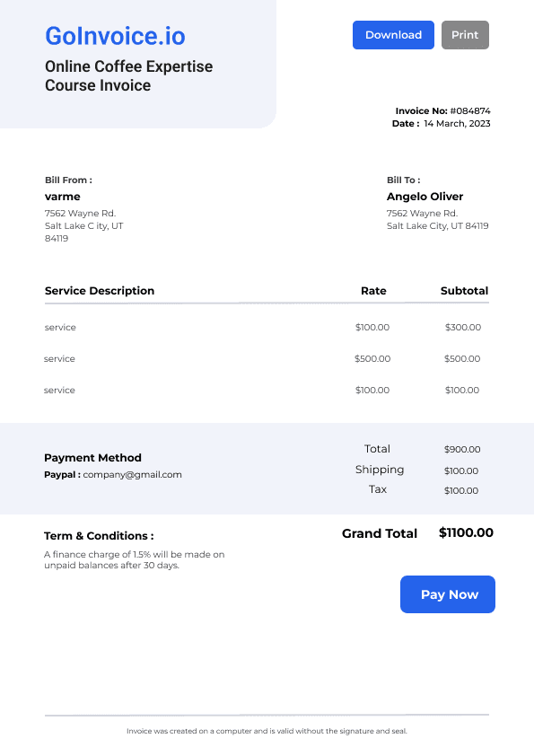Click the Paypal email company@gmail.com
534x756 pixels.
pyautogui.click(x=133, y=474)
